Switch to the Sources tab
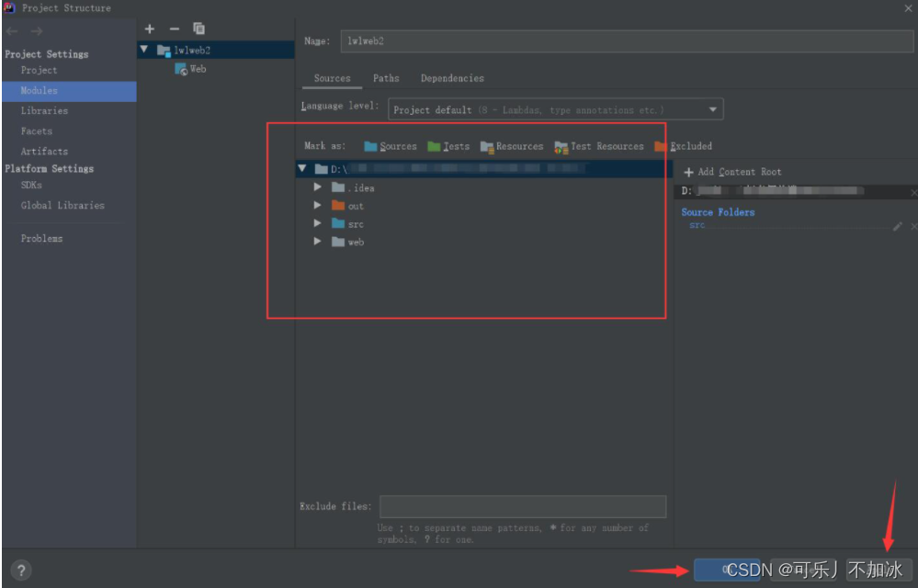 (332, 78)
